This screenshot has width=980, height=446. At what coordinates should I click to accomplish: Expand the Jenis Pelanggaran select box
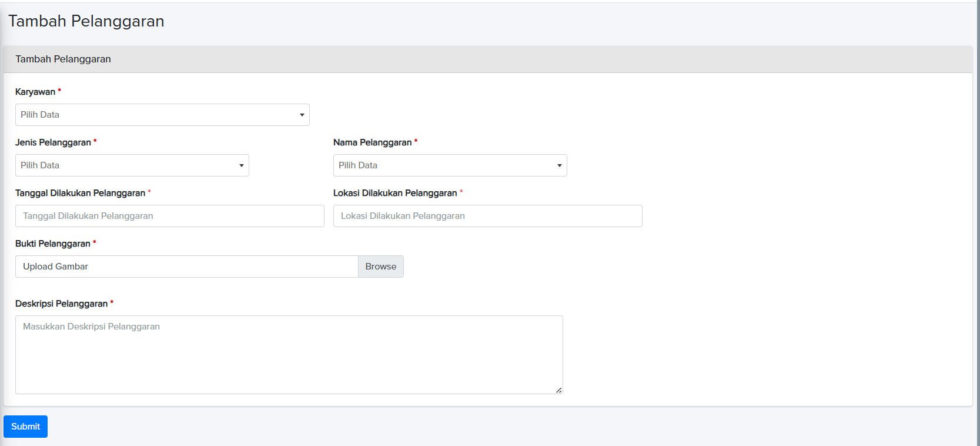click(x=132, y=165)
